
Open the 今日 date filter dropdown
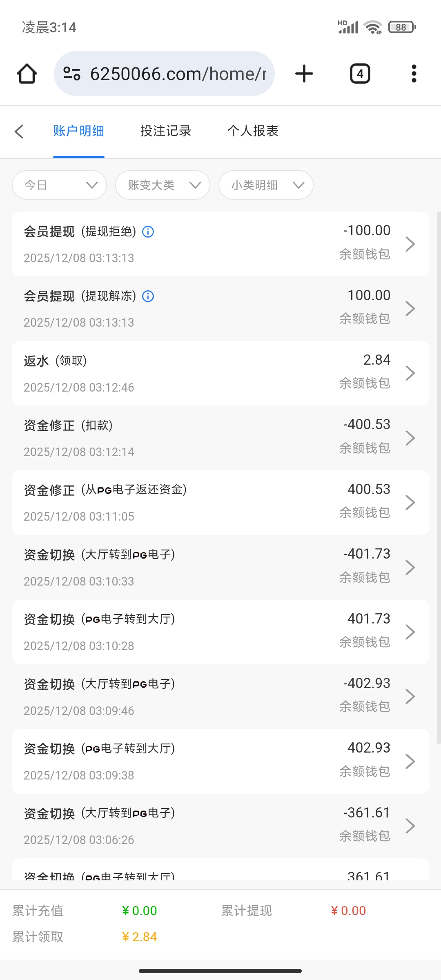pyautogui.click(x=59, y=185)
